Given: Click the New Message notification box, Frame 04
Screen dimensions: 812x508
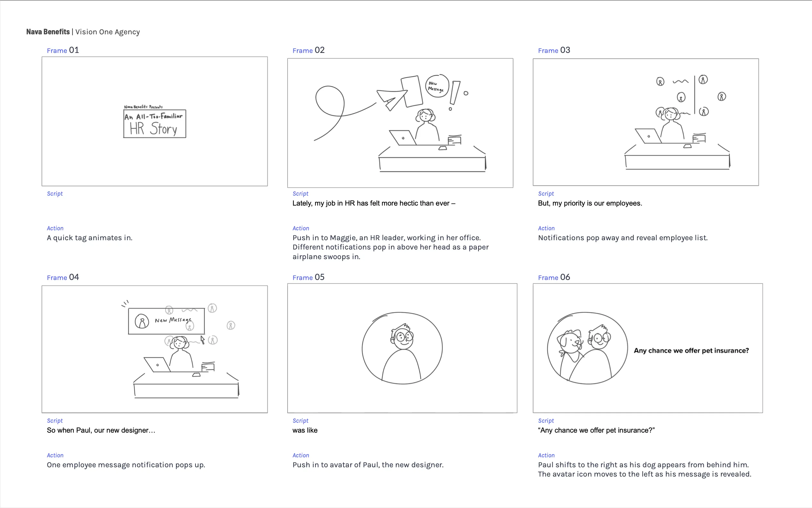Looking at the screenshot, I should coord(166,321).
